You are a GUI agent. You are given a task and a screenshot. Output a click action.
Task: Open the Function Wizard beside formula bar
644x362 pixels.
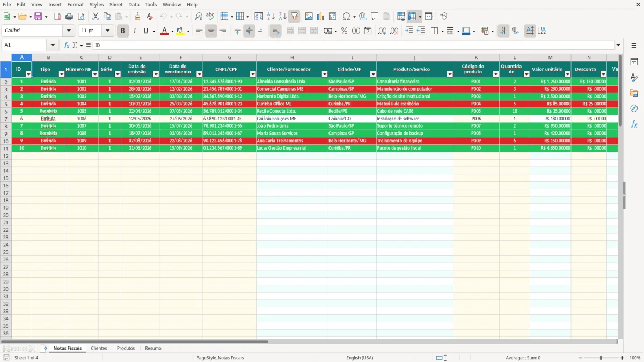[67, 45]
